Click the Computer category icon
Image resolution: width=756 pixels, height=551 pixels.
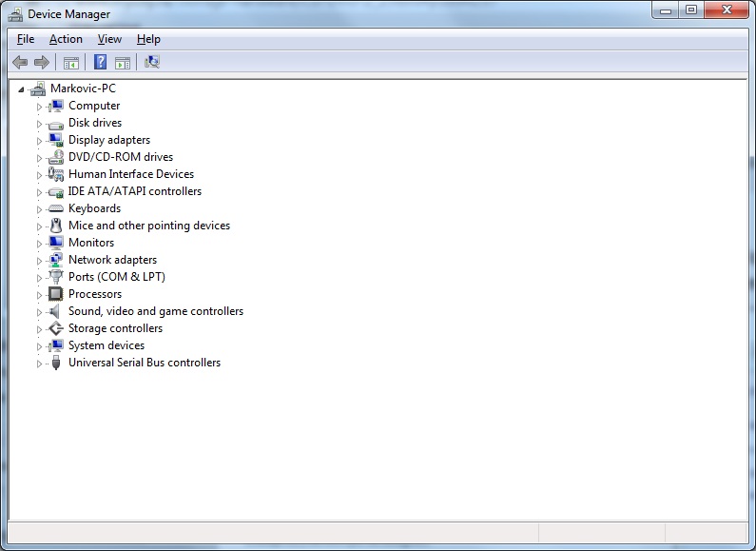pos(56,106)
